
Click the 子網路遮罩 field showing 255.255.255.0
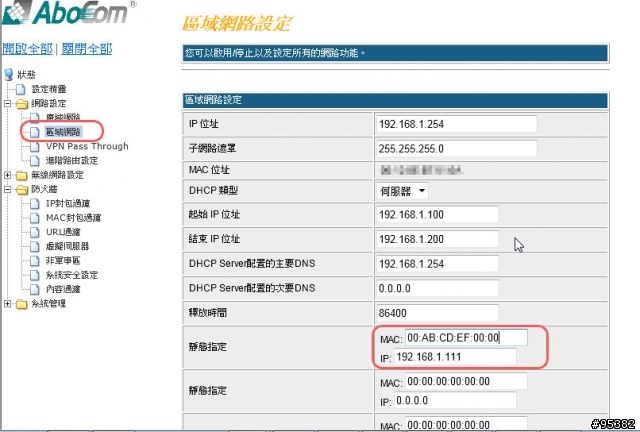456,149
